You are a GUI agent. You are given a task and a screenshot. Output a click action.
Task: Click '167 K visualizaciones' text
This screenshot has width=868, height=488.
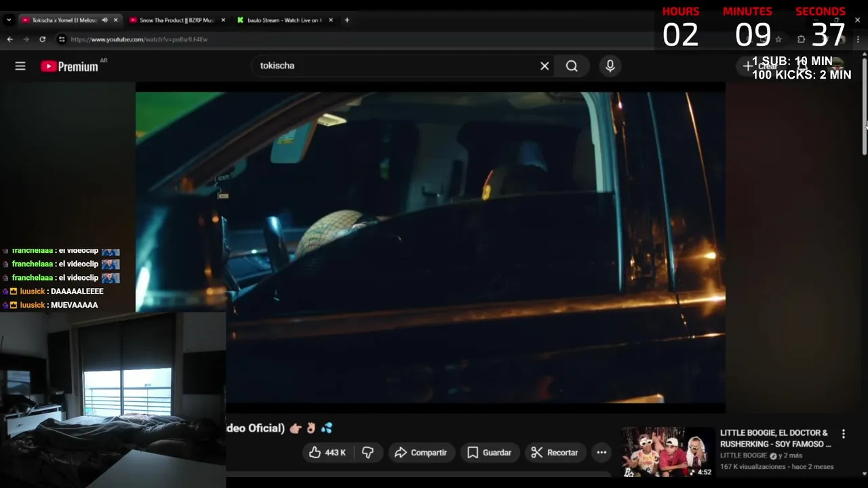tap(753, 466)
